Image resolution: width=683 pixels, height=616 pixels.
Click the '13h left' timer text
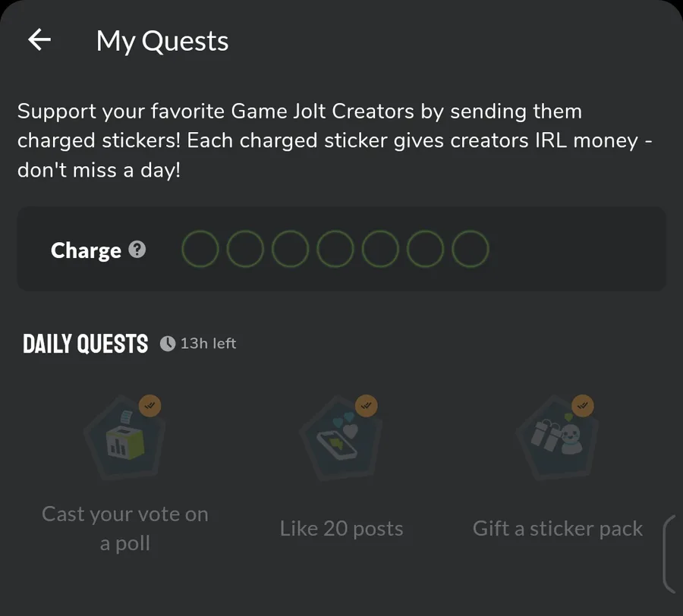coord(208,344)
